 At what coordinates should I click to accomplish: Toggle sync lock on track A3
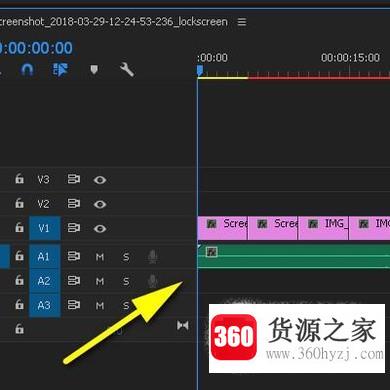74,305
